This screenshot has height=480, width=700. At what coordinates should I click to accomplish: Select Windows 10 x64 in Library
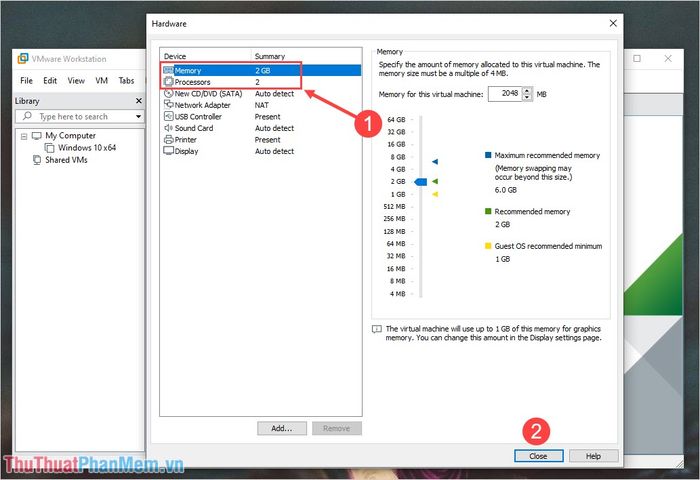(x=87, y=147)
